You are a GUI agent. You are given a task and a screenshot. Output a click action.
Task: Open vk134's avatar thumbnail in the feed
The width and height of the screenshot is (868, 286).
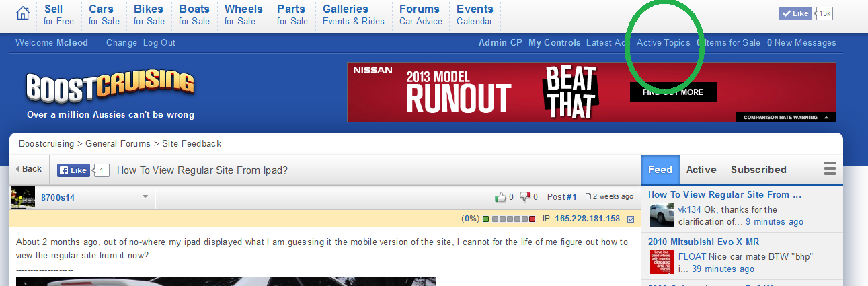(662, 215)
